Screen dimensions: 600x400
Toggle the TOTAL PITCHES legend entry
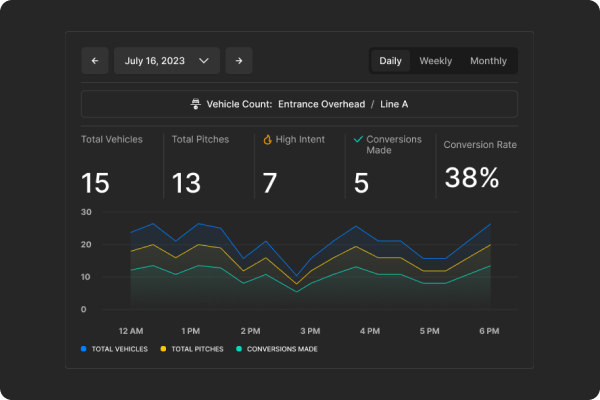tap(192, 349)
